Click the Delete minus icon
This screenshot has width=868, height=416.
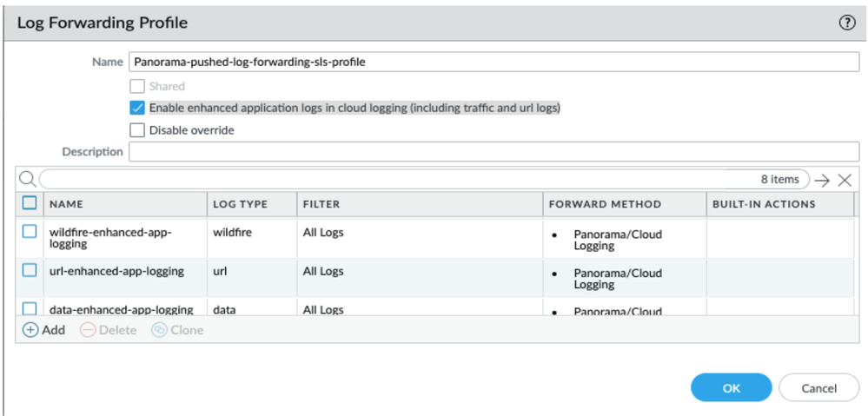coord(87,330)
